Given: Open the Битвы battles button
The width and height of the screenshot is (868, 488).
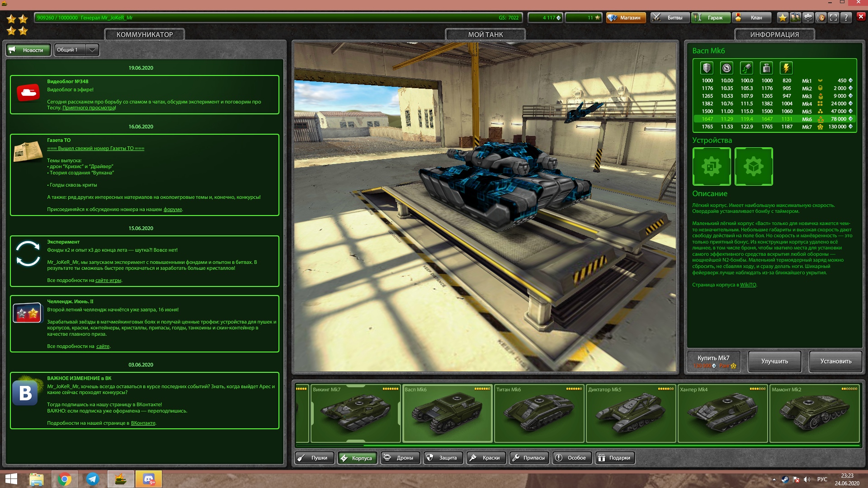Looking at the screenshot, I should click(670, 18).
